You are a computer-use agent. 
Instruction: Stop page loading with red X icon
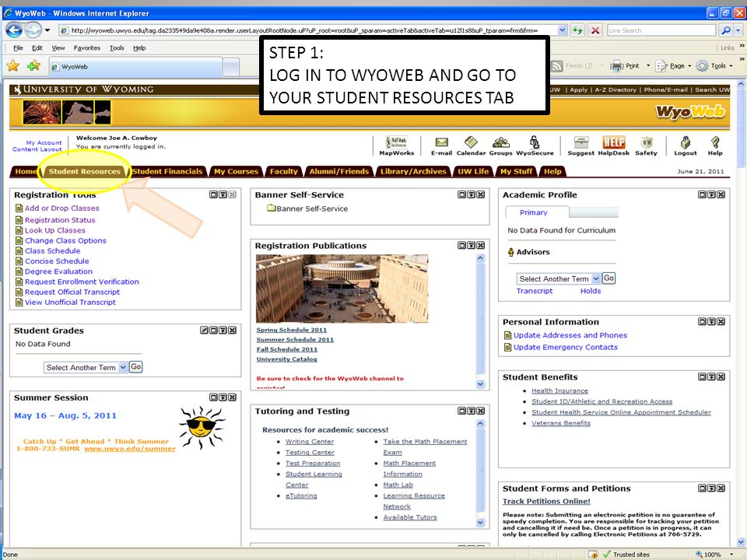[595, 30]
